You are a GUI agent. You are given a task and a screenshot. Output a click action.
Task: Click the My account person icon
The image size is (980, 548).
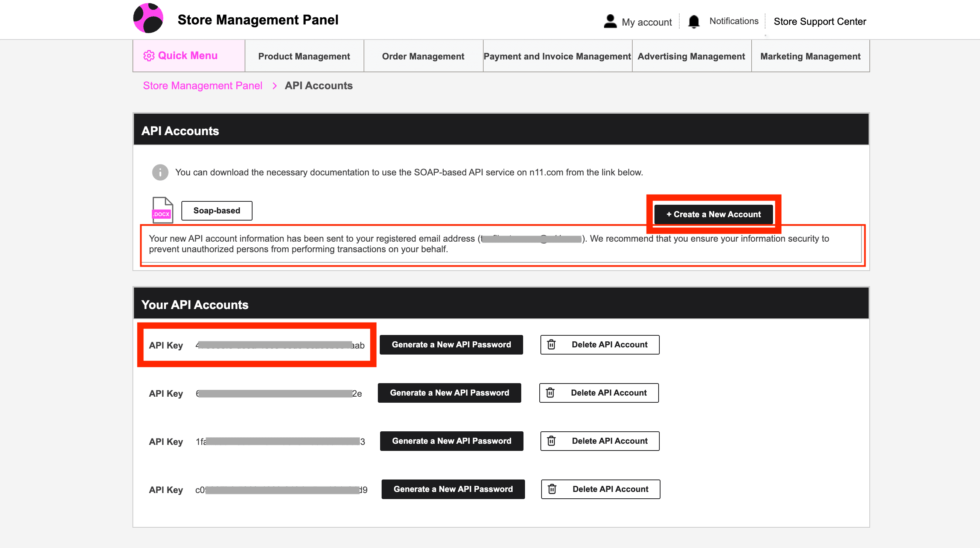coord(610,21)
